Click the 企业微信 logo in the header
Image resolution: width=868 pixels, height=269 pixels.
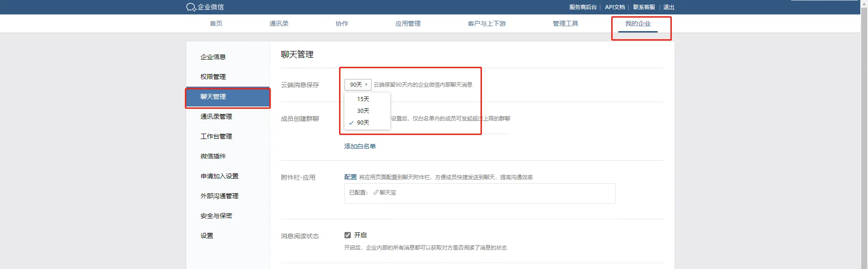click(205, 7)
